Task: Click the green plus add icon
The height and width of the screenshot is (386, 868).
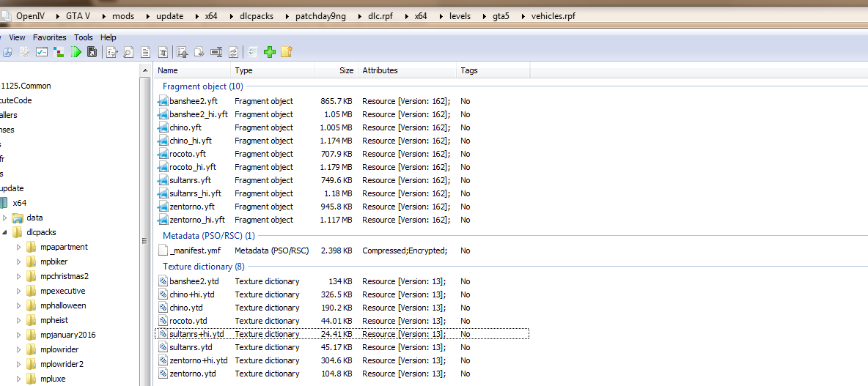Action: coord(270,52)
